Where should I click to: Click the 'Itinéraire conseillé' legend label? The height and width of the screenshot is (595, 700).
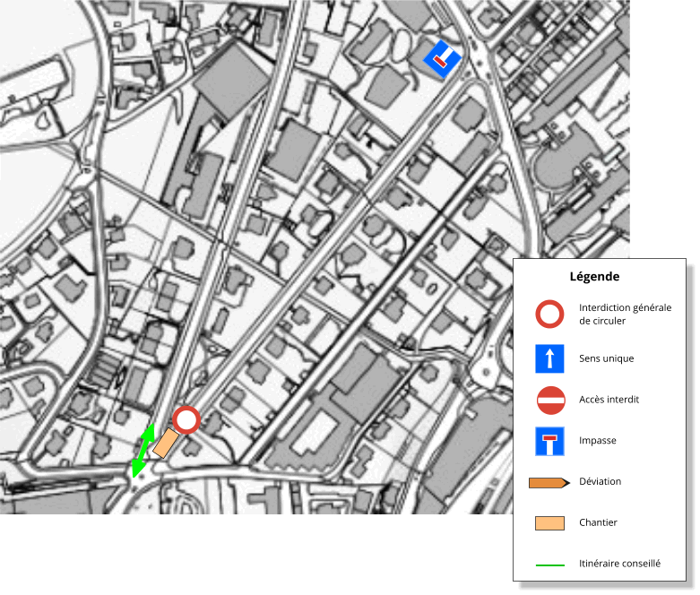619,564
